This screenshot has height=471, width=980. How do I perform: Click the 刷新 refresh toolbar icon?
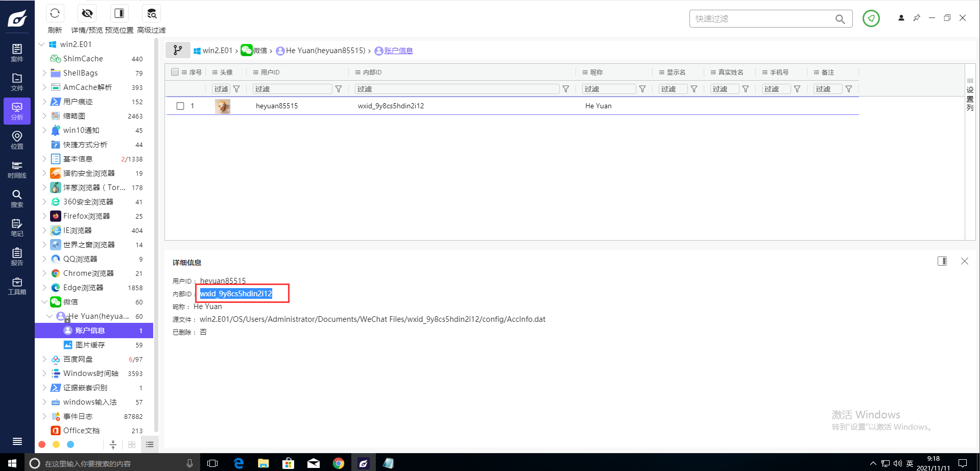pyautogui.click(x=55, y=13)
